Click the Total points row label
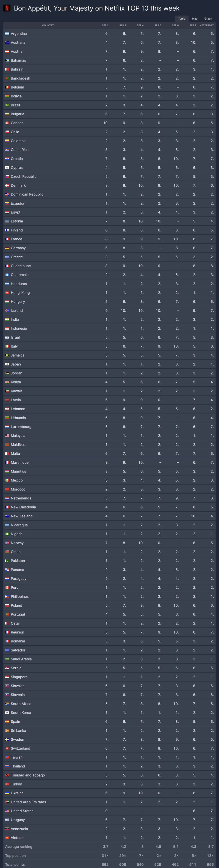Screen dimensions: 219x868 (x=15, y=865)
